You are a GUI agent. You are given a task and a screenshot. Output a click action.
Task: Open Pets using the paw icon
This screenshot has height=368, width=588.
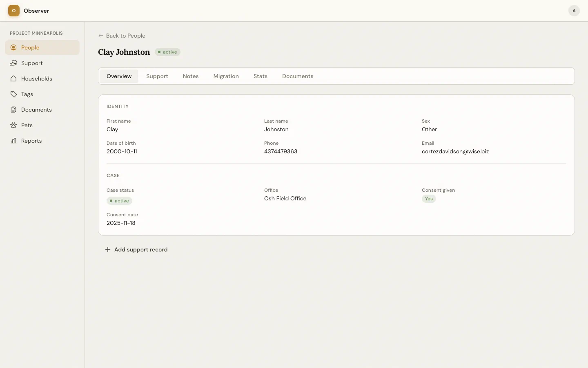point(13,125)
